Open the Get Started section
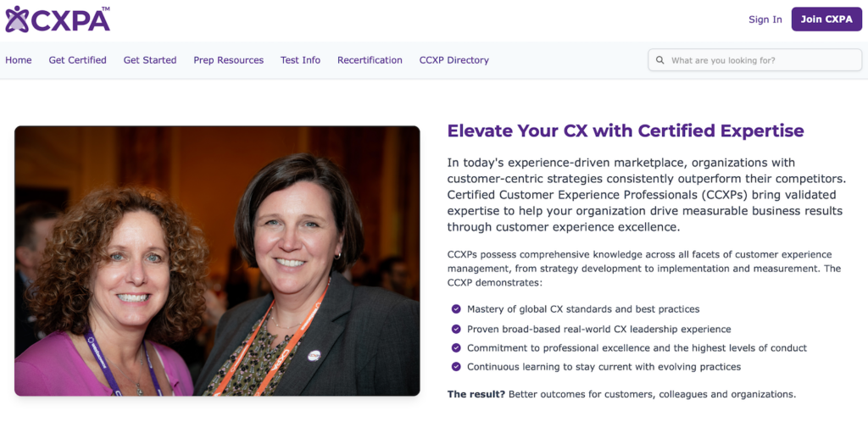 (x=150, y=60)
